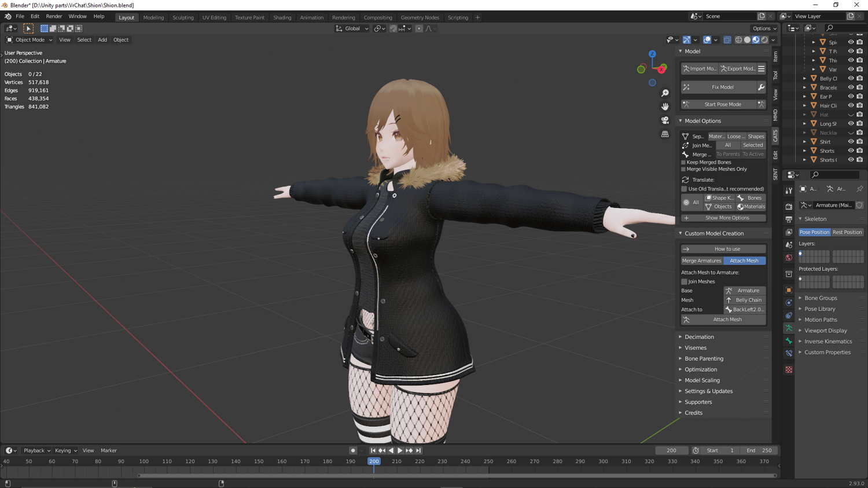Open View Layer properties tab icon
The image size is (868, 488).
[789, 232]
